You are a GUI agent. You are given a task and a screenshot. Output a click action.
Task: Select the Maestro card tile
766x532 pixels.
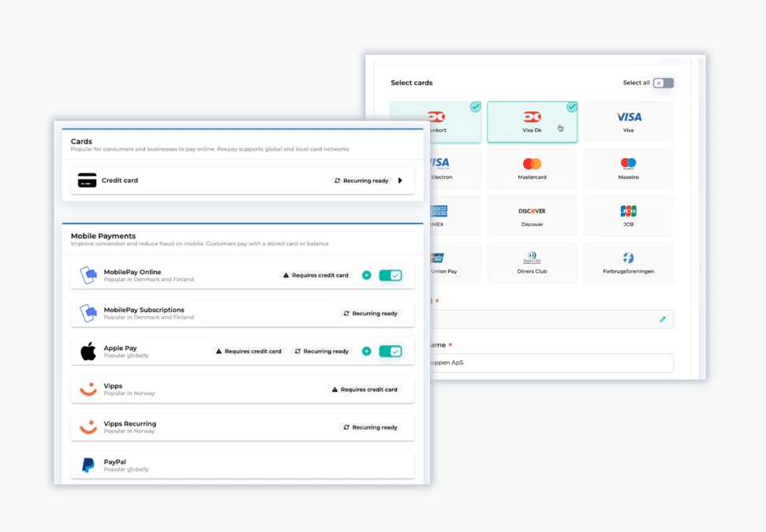pyautogui.click(x=628, y=169)
